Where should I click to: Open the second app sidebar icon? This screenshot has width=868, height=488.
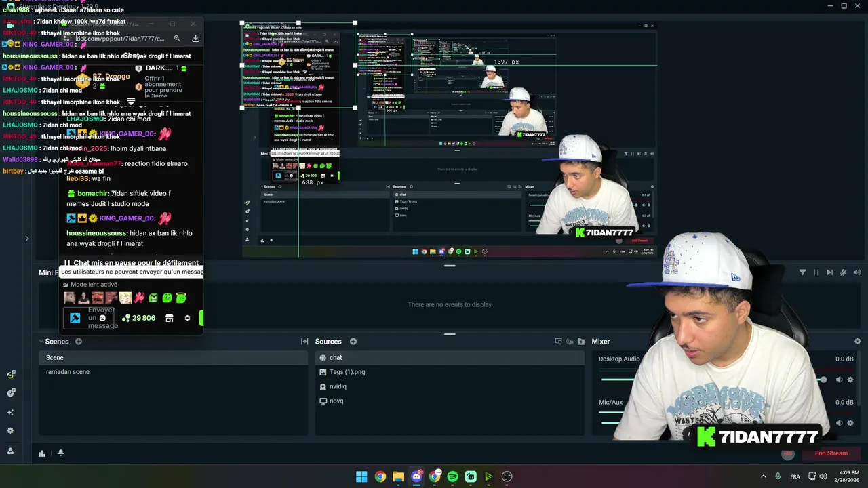click(11, 392)
